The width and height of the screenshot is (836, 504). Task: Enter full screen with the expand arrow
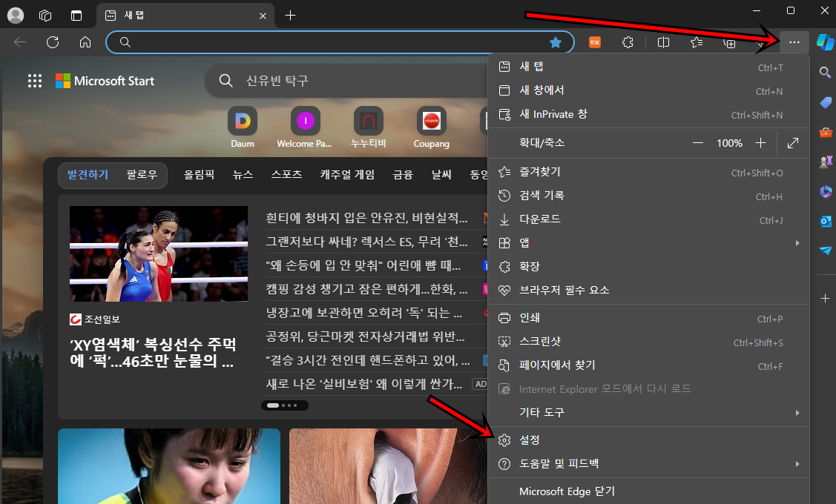coord(793,143)
